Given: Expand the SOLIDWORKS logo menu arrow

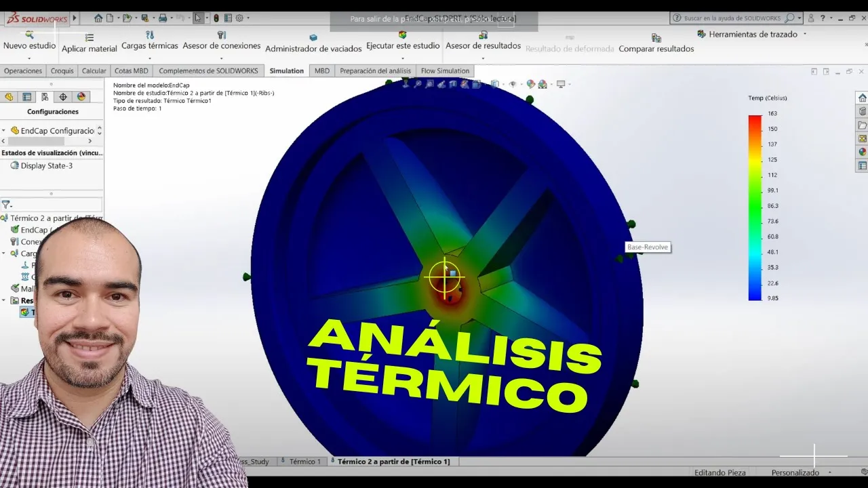Looking at the screenshot, I should point(75,18).
